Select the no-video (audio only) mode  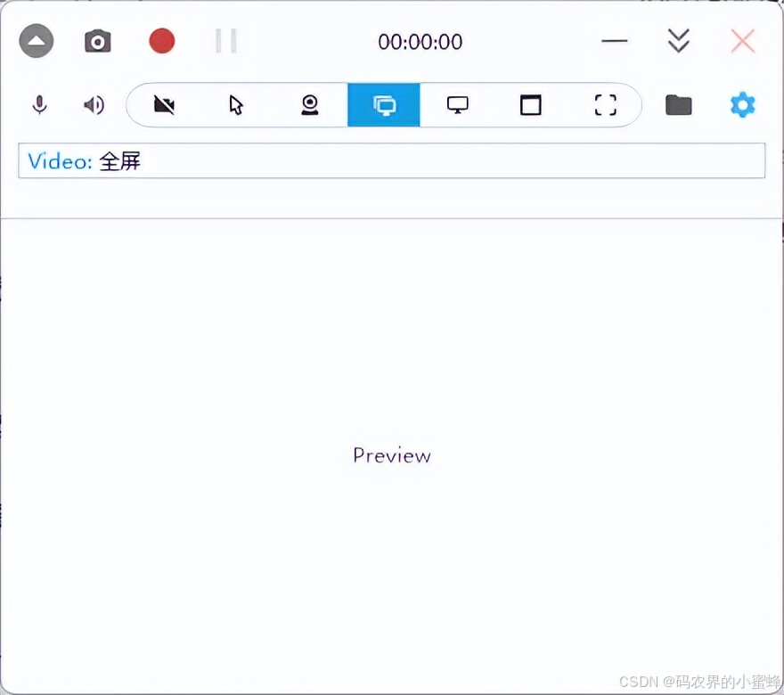(164, 105)
